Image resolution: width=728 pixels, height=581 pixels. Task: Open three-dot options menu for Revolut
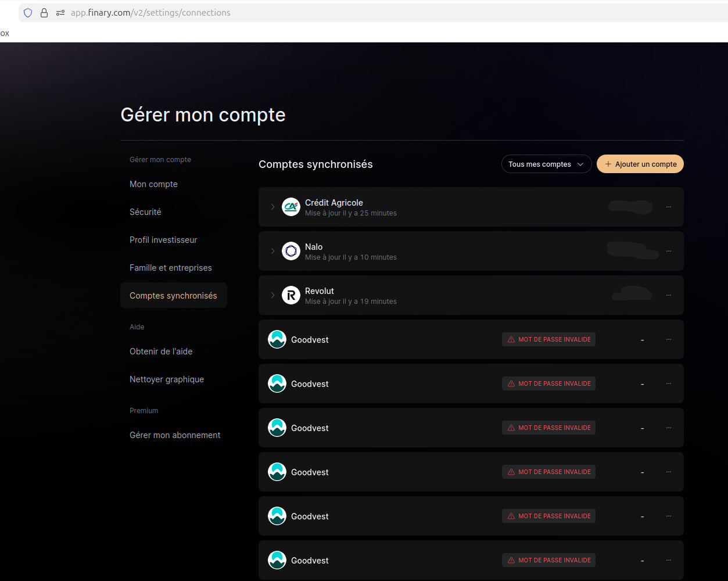(669, 295)
